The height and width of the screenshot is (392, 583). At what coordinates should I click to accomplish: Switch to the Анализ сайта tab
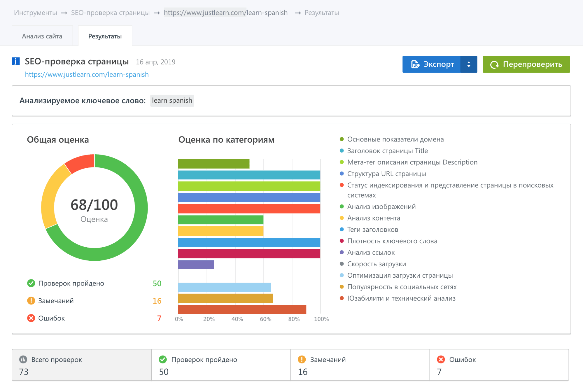pos(42,36)
